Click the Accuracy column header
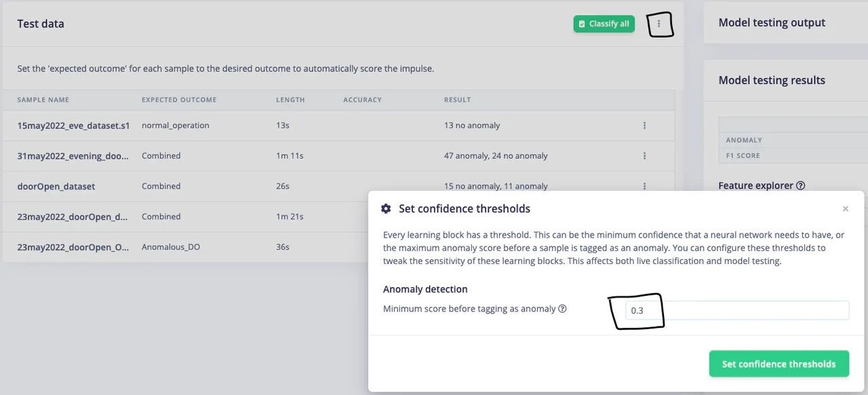Viewport: 868px width, 395px height. tap(362, 100)
